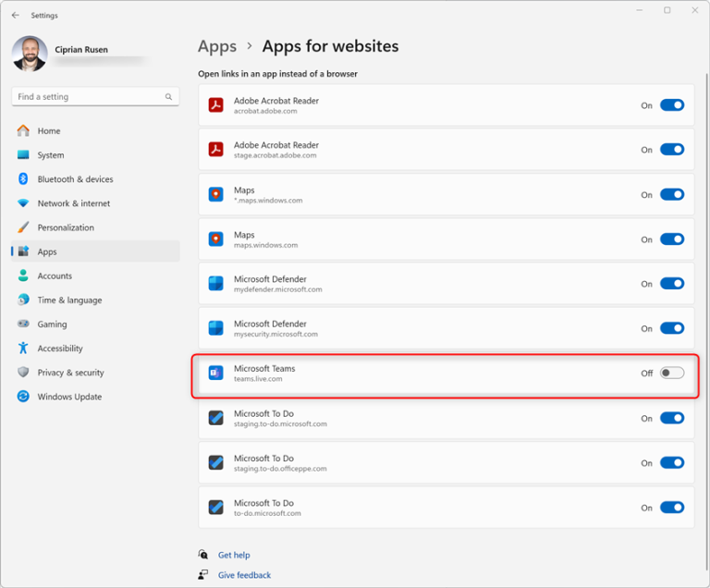Image resolution: width=710 pixels, height=588 pixels.
Task: Click the search magnifier icon in Find a setting
Action: click(x=168, y=96)
